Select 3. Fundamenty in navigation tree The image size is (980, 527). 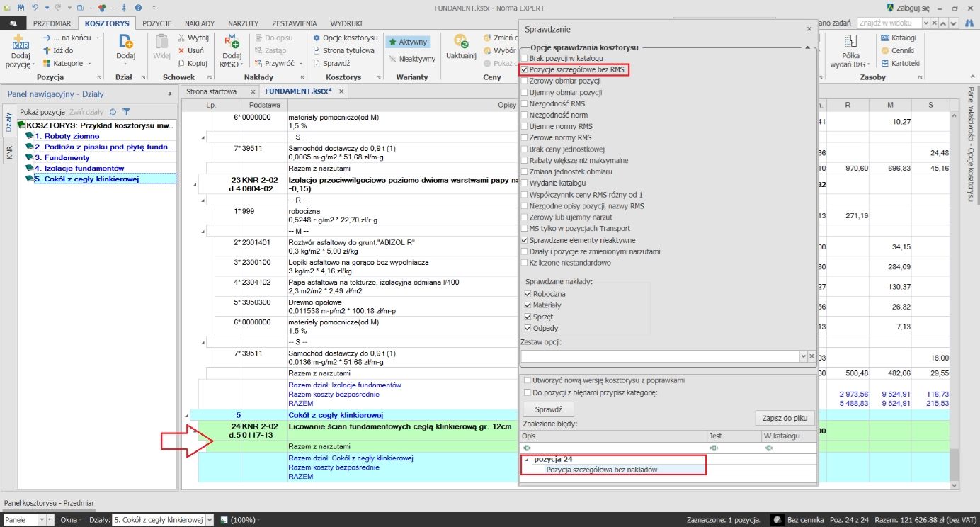pyautogui.click(x=62, y=157)
